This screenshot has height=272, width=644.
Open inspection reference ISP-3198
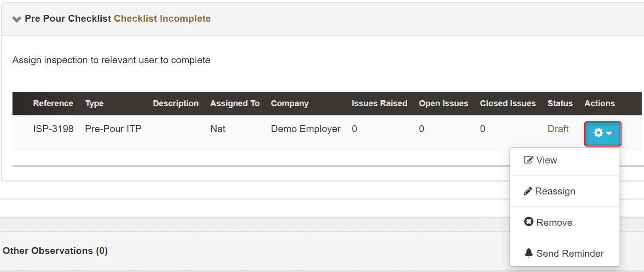coord(53,129)
